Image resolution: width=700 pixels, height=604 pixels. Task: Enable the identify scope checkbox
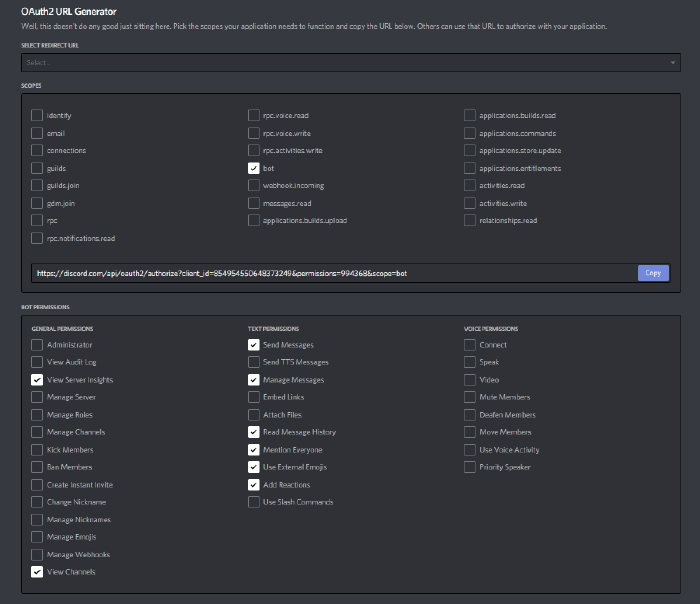37,115
